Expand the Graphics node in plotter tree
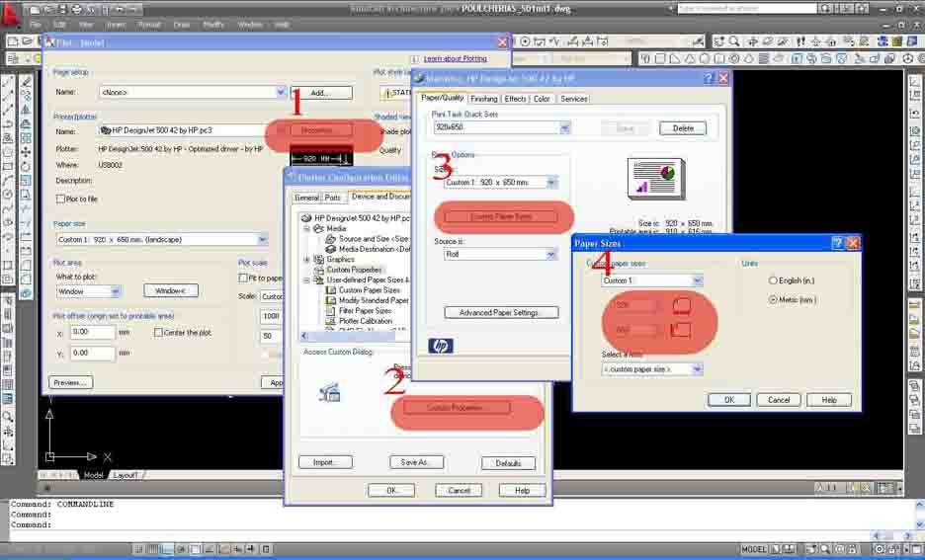Image resolution: width=925 pixels, height=560 pixels. pos(306,260)
